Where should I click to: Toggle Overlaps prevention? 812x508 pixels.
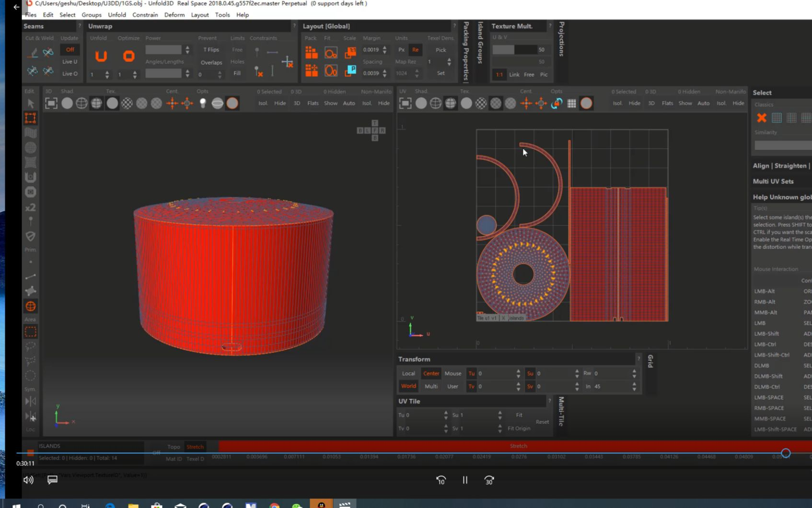coord(211,62)
